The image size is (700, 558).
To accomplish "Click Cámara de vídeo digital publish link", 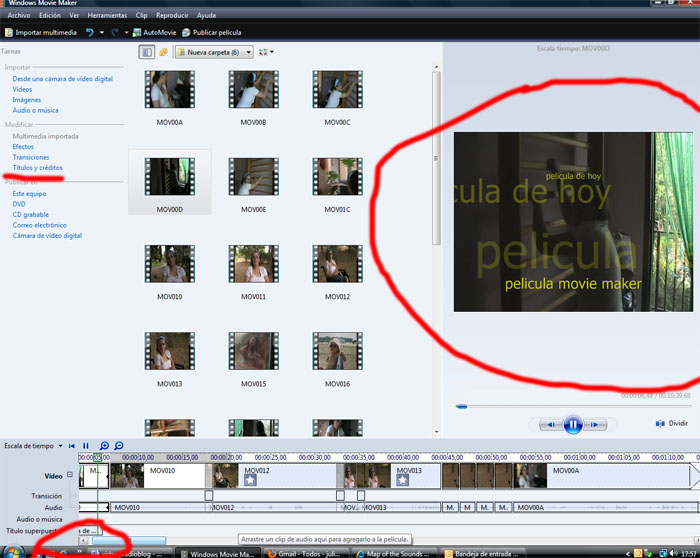I will coord(47,236).
